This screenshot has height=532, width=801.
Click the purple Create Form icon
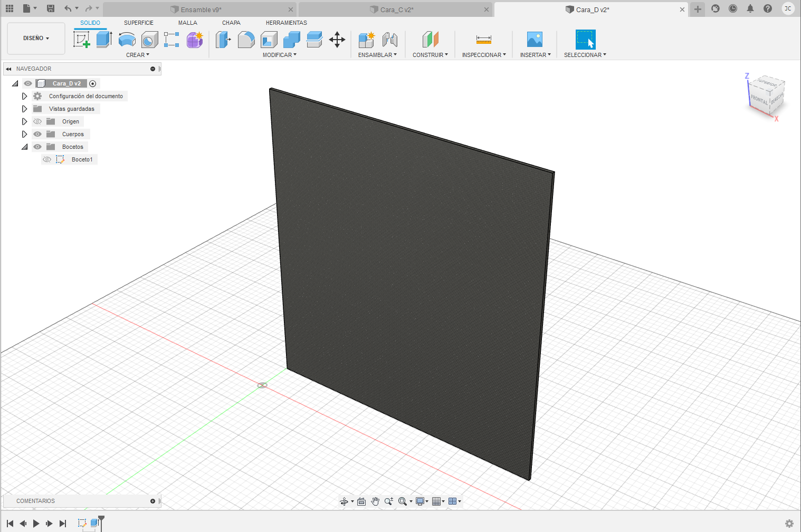(x=194, y=40)
